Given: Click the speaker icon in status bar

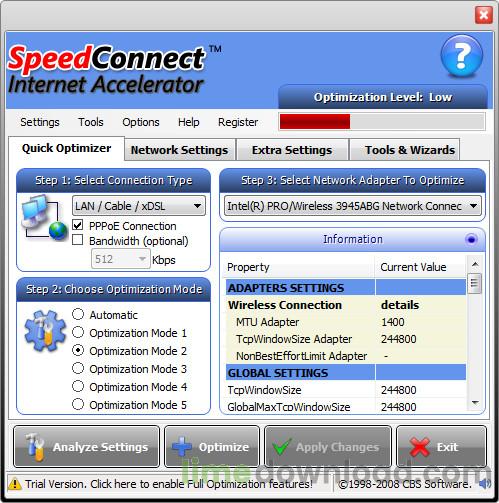Looking at the screenshot, I should click(x=485, y=484).
